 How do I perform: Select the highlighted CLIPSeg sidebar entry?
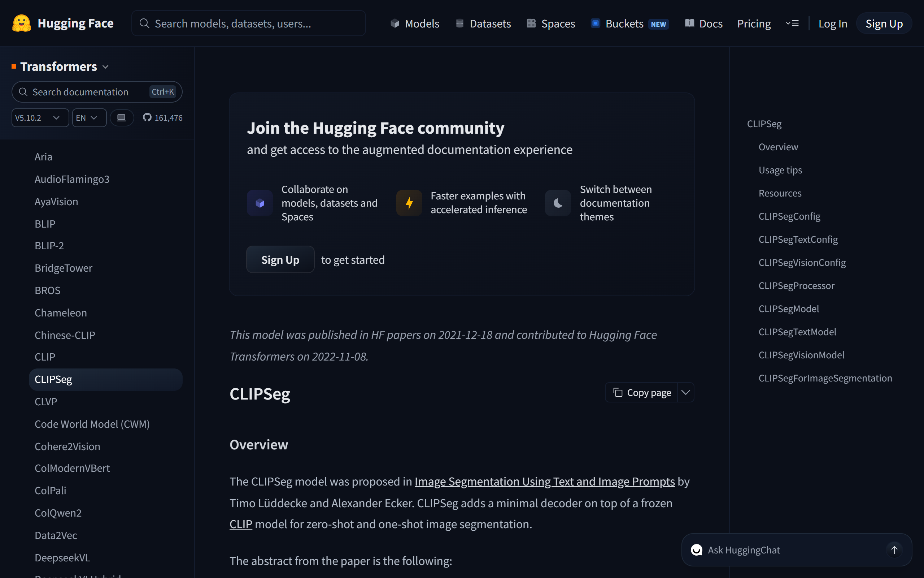click(106, 380)
